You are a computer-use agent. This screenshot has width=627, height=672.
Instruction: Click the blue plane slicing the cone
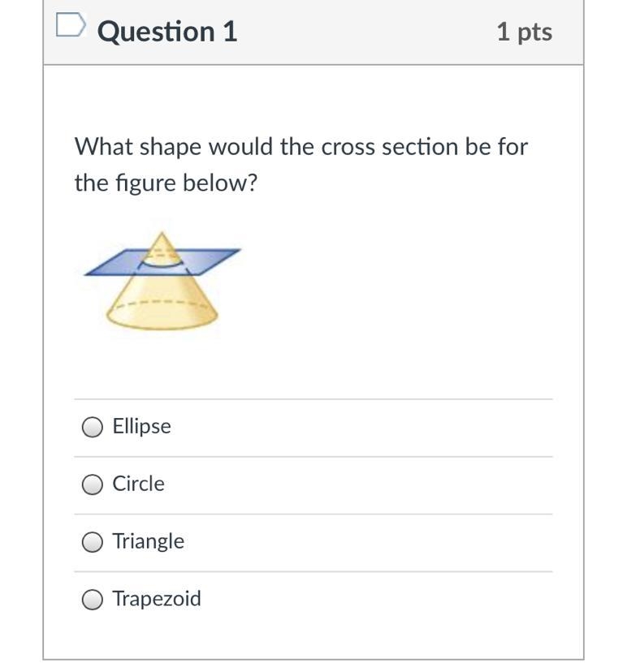coord(214,260)
